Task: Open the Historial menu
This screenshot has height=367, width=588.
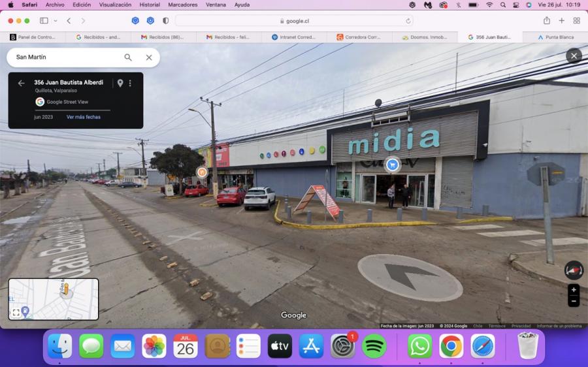Action: point(150,5)
